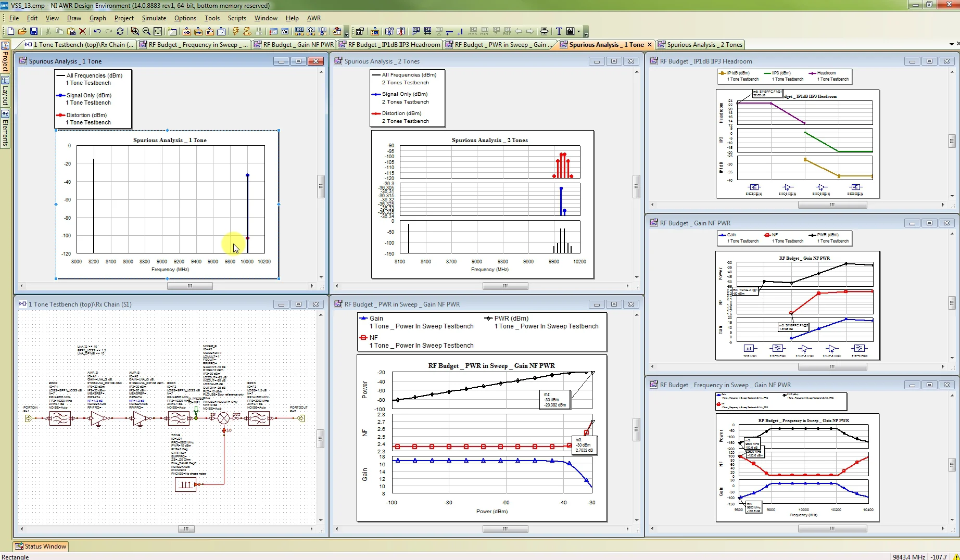Image resolution: width=960 pixels, height=560 pixels.
Task: Click horizontal scrollbar thumb in Spurious Analysis 1 Tone
Action: pyautogui.click(x=190, y=286)
